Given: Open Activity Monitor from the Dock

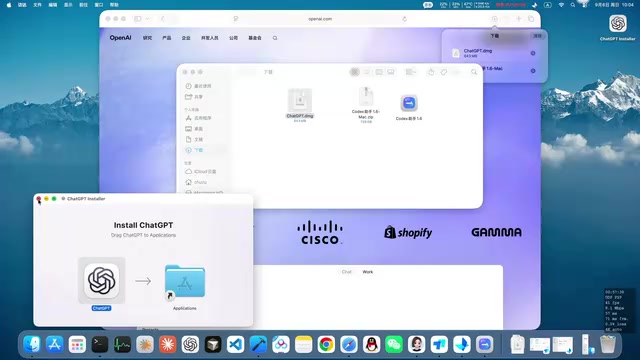Looking at the screenshot, I should [x=122, y=344].
